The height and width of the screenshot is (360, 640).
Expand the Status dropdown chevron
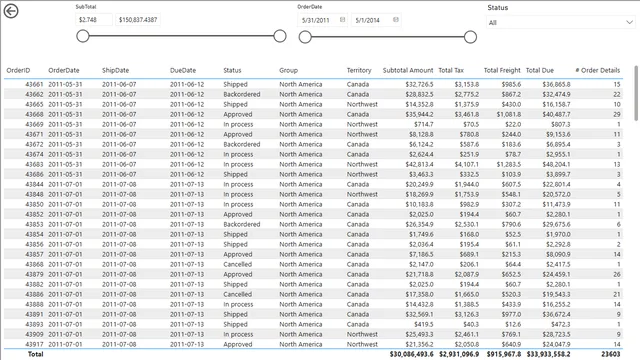tap(629, 22)
